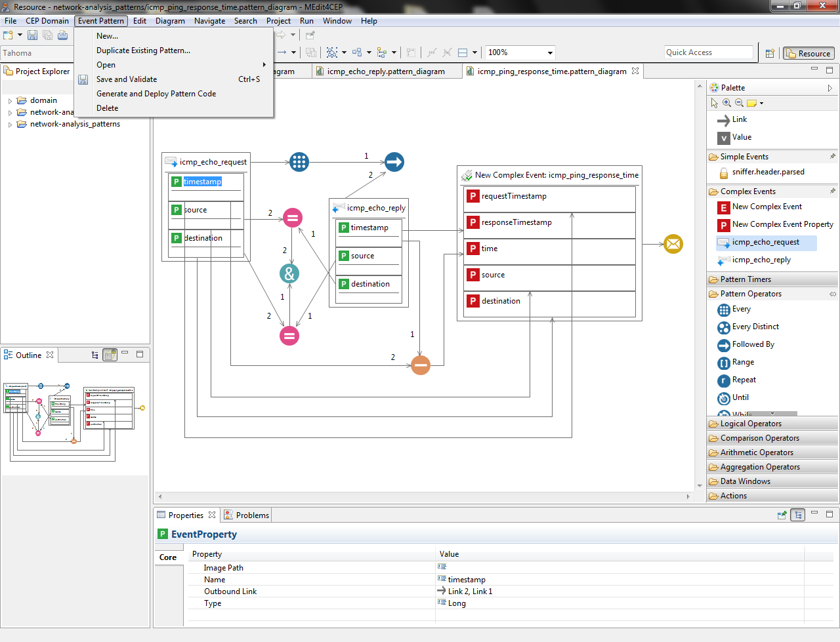This screenshot has width=840, height=642.
Task: Choose Save and Validate menu entry
Action: 174,79
